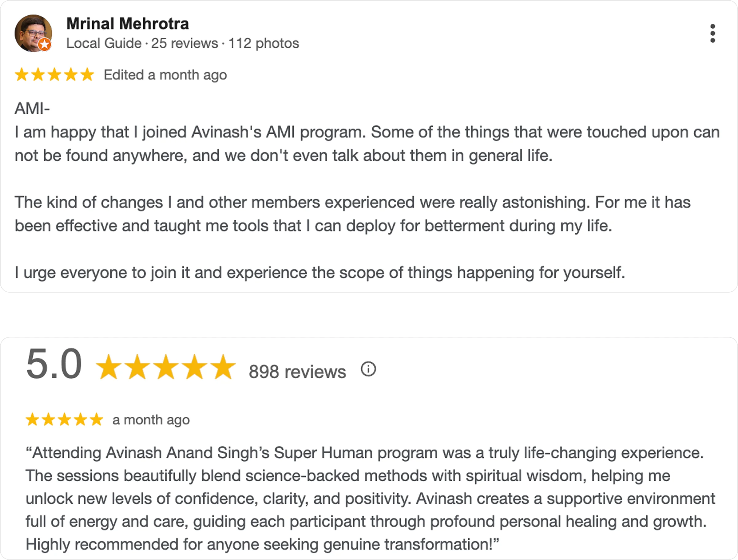
Task: Click the large gold stars beside 5.0
Action: click(166, 367)
